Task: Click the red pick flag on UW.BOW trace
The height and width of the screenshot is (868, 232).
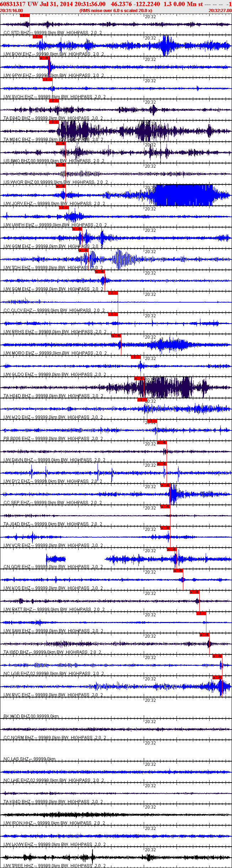Action: click(x=38, y=37)
